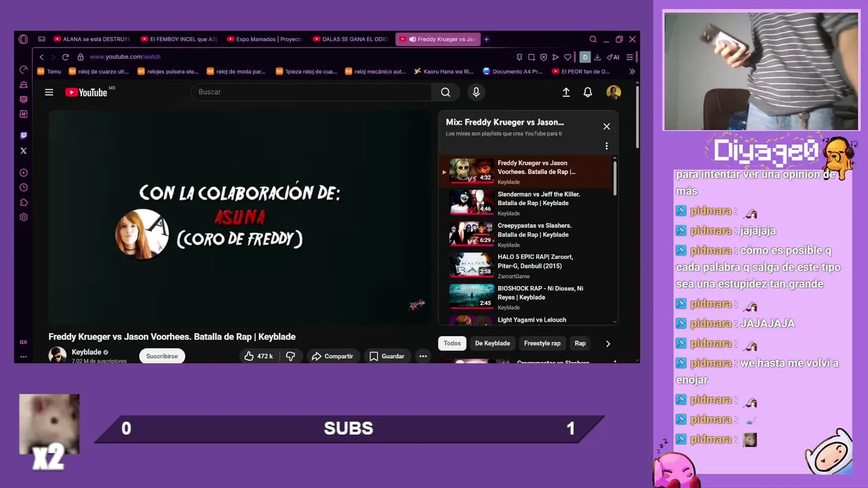The width and height of the screenshot is (868, 488).
Task: Dislike the video thumbs-down
Action: (x=290, y=356)
